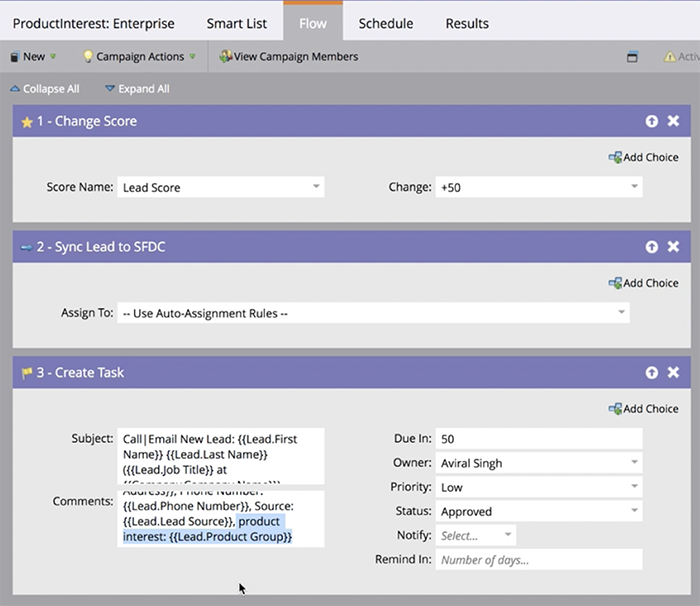Click the Collapse All triangle icon

(x=15, y=88)
